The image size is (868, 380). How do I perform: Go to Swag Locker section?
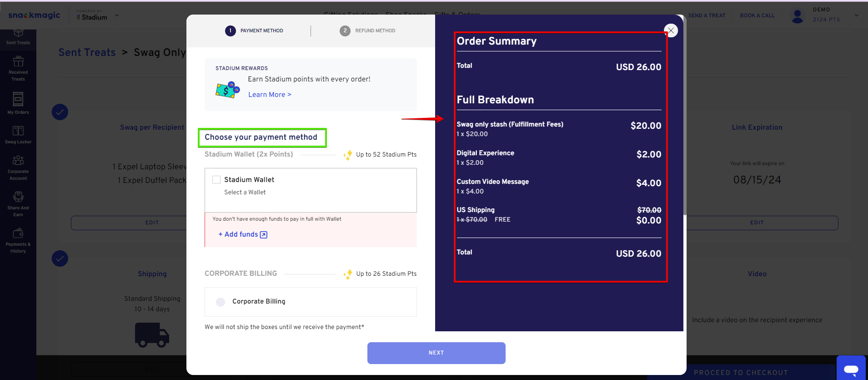(18, 135)
